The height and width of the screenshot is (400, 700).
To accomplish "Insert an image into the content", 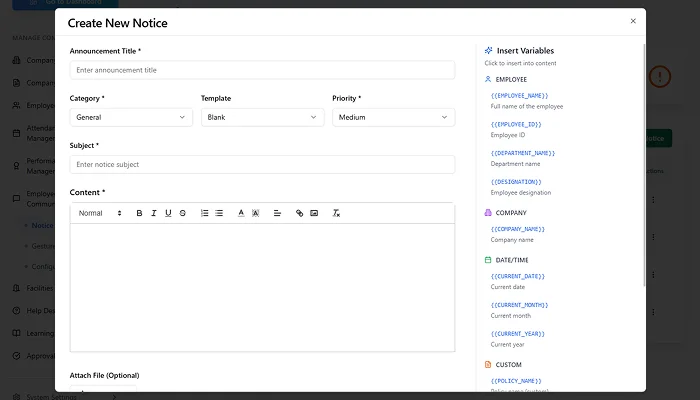I will click(x=314, y=213).
